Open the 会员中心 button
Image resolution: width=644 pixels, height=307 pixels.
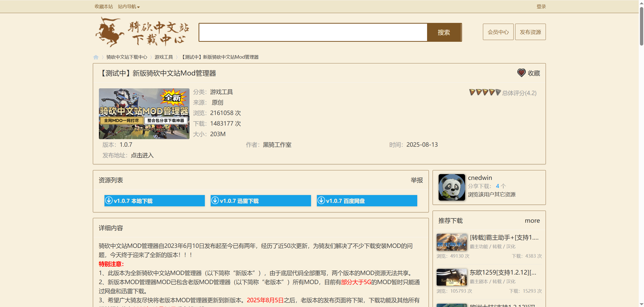[x=498, y=32]
